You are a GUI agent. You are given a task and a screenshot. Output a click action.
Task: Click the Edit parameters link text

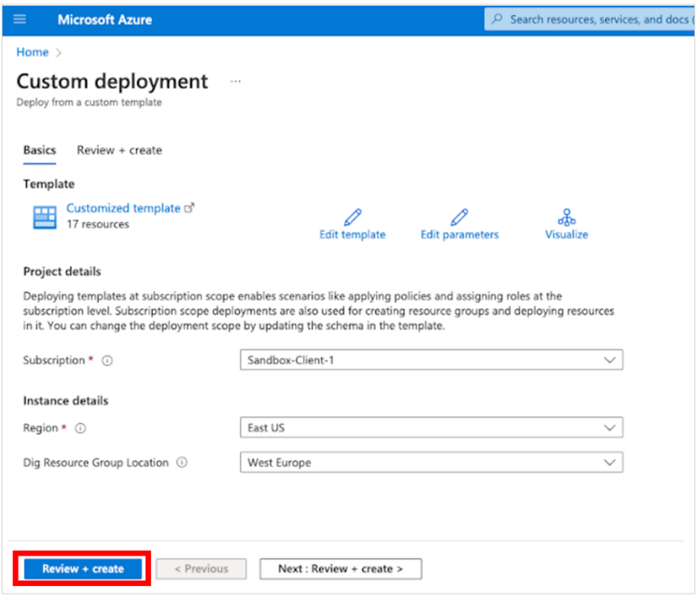(459, 234)
